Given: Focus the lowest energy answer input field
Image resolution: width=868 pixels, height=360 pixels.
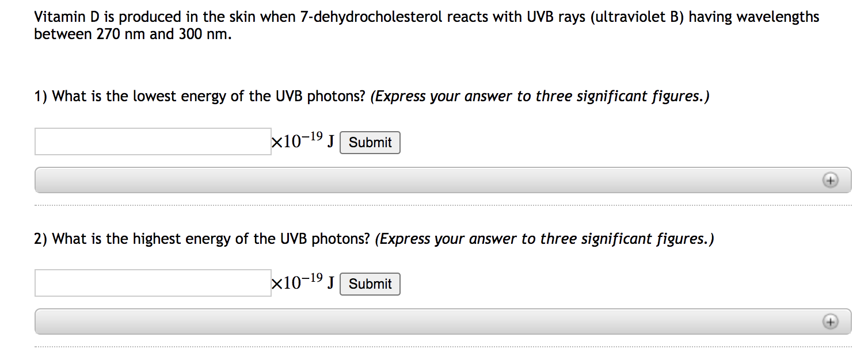Looking at the screenshot, I should 153,141.
